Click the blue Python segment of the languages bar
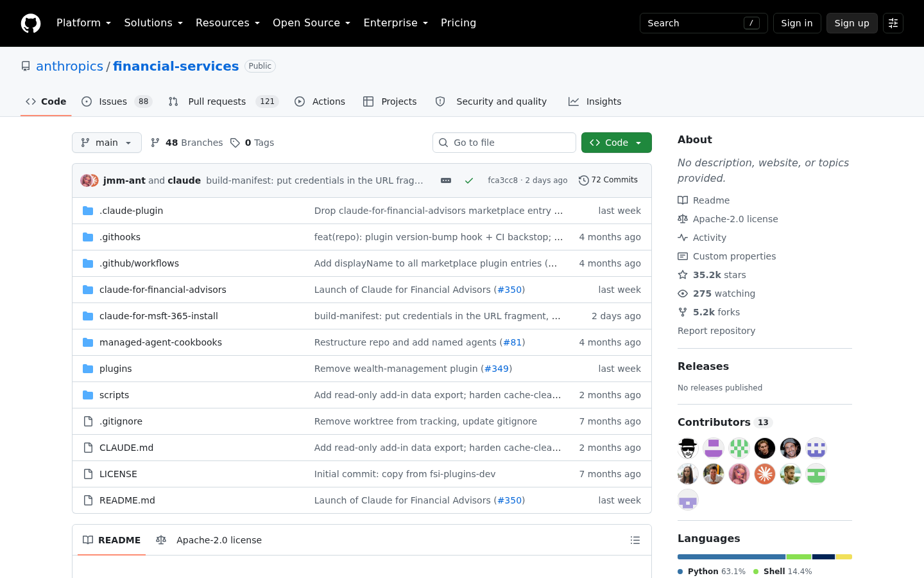924x578 pixels. 732,557
